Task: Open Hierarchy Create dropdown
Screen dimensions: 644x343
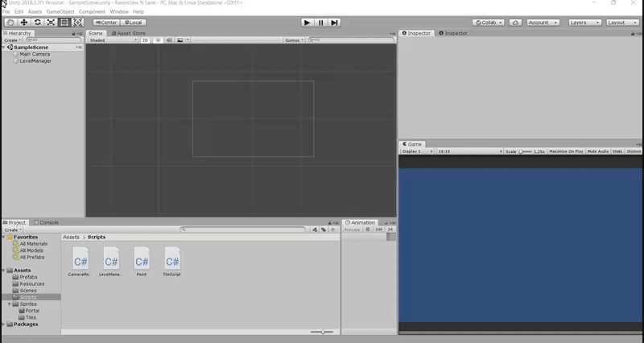Action: point(13,40)
